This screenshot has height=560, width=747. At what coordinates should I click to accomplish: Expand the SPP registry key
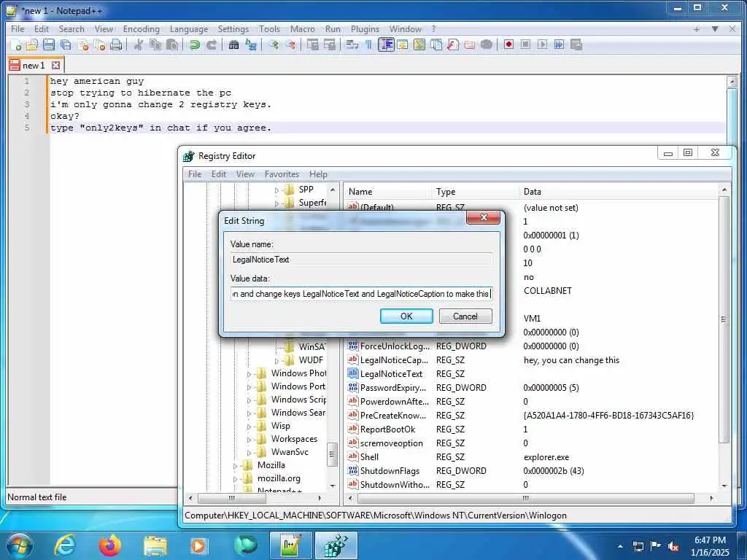pos(276,190)
